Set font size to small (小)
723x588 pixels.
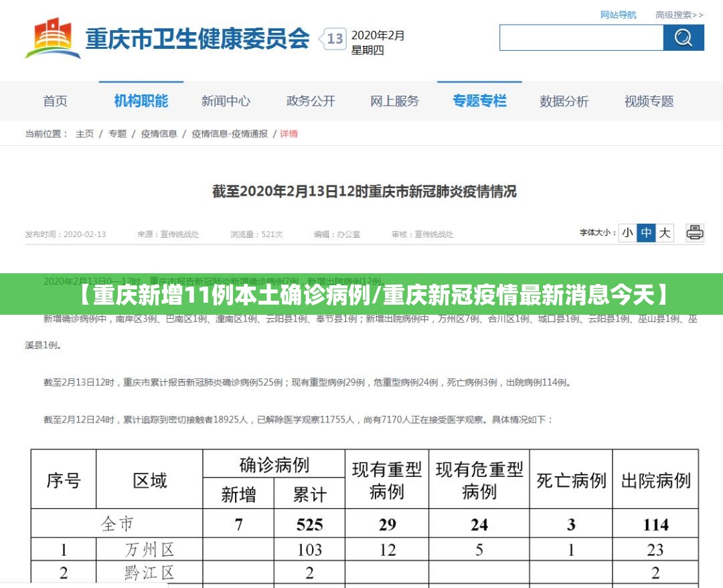(627, 232)
